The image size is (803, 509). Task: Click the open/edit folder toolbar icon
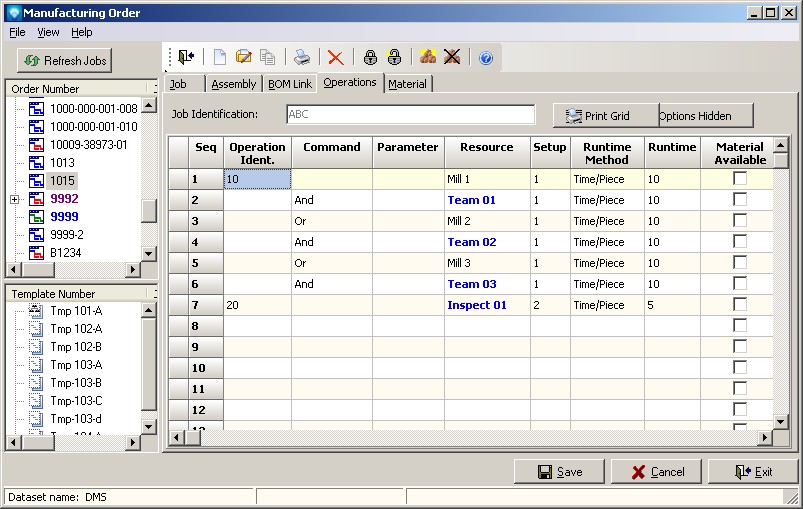point(243,58)
